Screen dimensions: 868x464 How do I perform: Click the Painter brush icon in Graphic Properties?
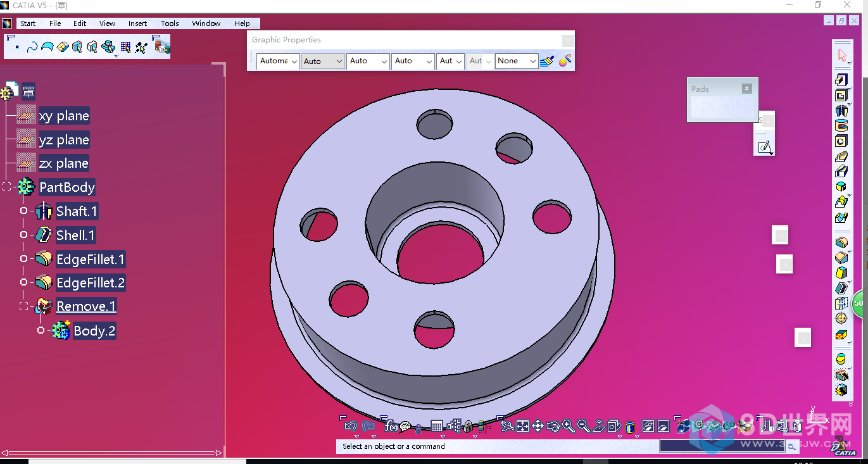[548, 61]
